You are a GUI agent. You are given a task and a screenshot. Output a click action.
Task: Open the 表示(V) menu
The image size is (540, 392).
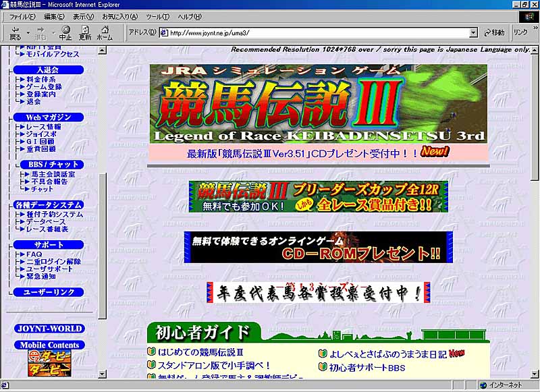point(83,16)
